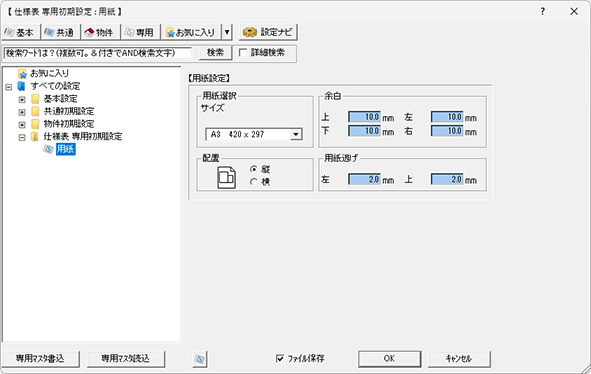Edit the 下 margin value field
The width and height of the screenshot is (591, 374).
coord(364,131)
